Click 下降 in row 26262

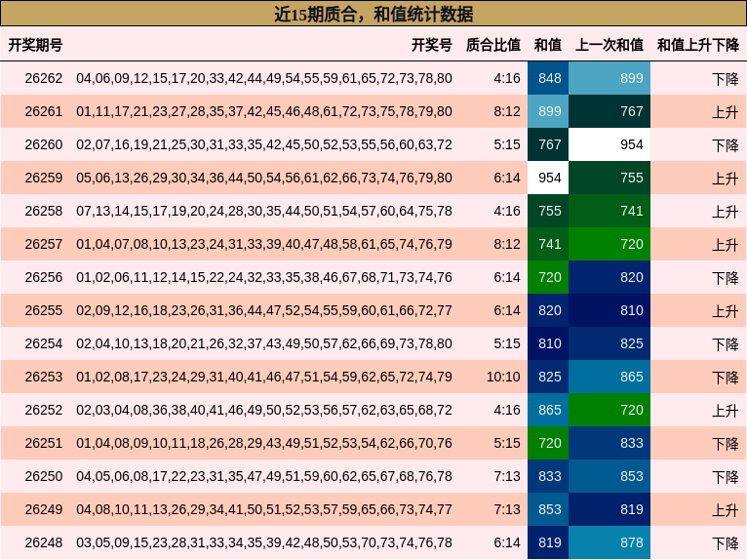726,79
